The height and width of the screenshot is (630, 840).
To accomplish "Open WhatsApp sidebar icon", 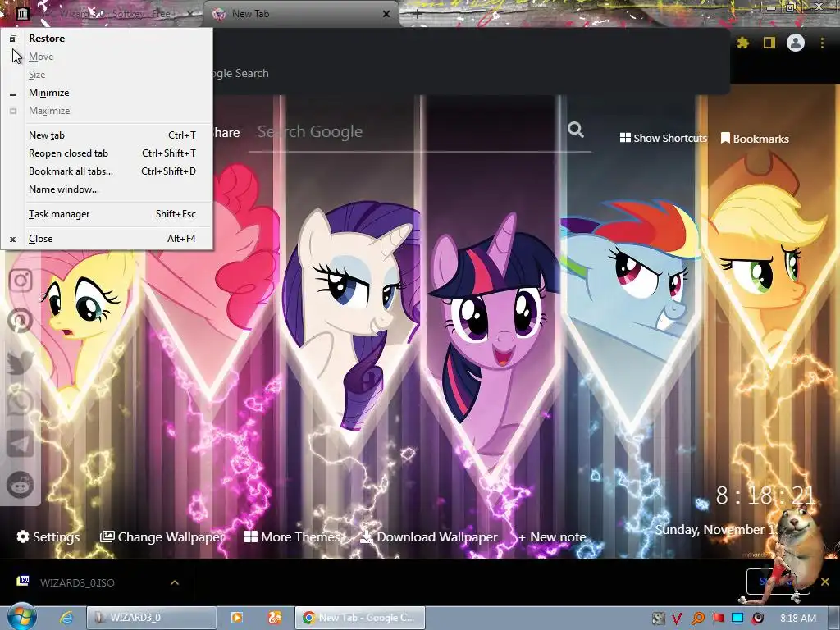I will click(21, 403).
